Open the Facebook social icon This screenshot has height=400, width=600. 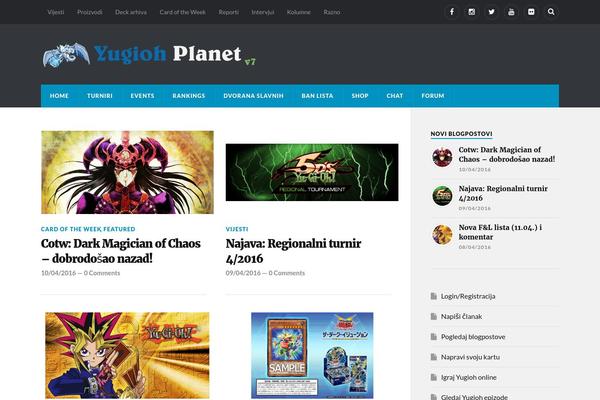pos(452,12)
